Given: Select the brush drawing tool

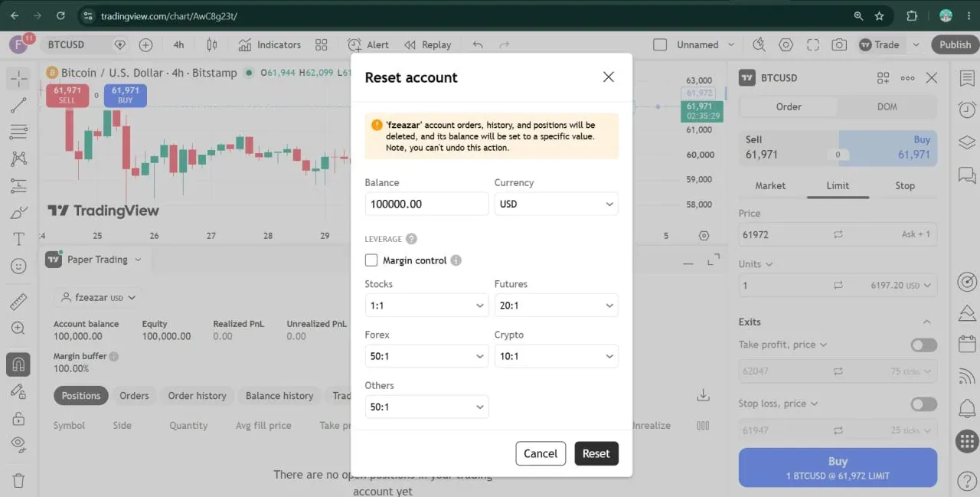Looking at the screenshot, I should tap(18, 212).
